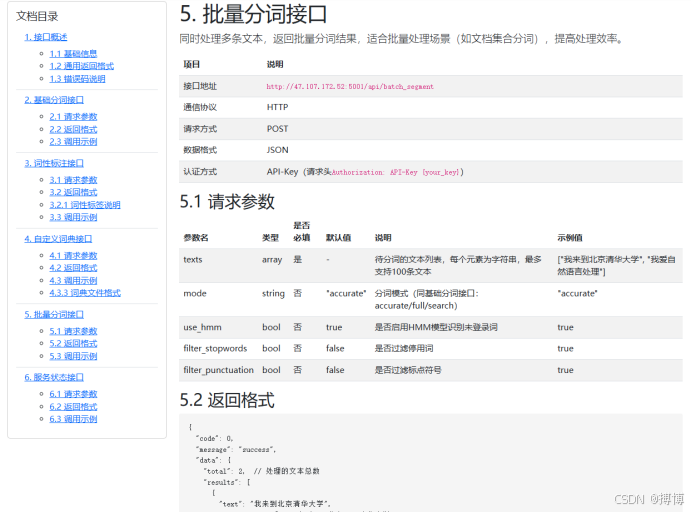Screen dimensions: 692x513
Task: Click the '5.1 请求参数' section heading
Action: 227,202
